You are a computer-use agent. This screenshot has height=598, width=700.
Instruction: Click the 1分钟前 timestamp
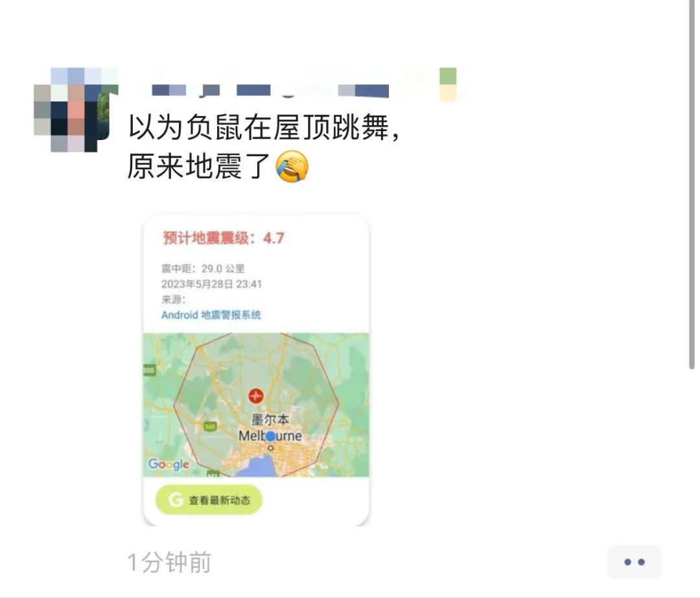(169, 562)
